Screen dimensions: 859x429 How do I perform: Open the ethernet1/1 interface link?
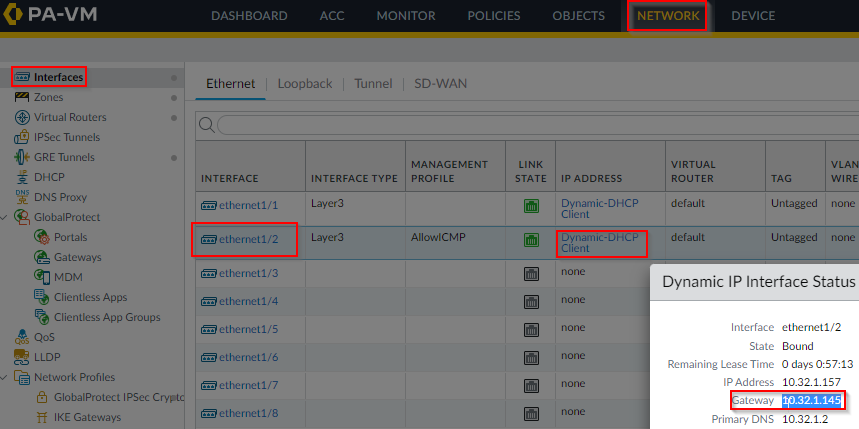(249, 205)
